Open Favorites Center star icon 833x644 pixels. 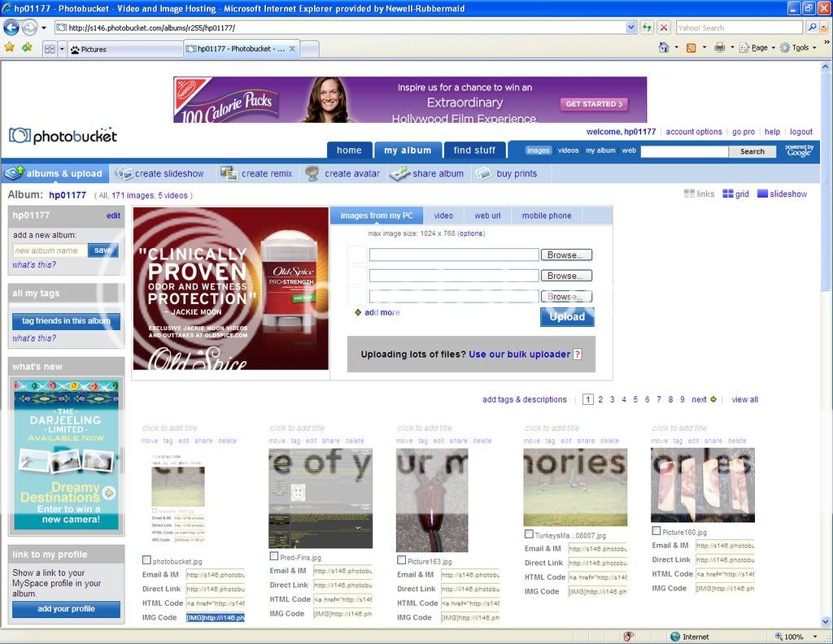[x=10, y=48]
